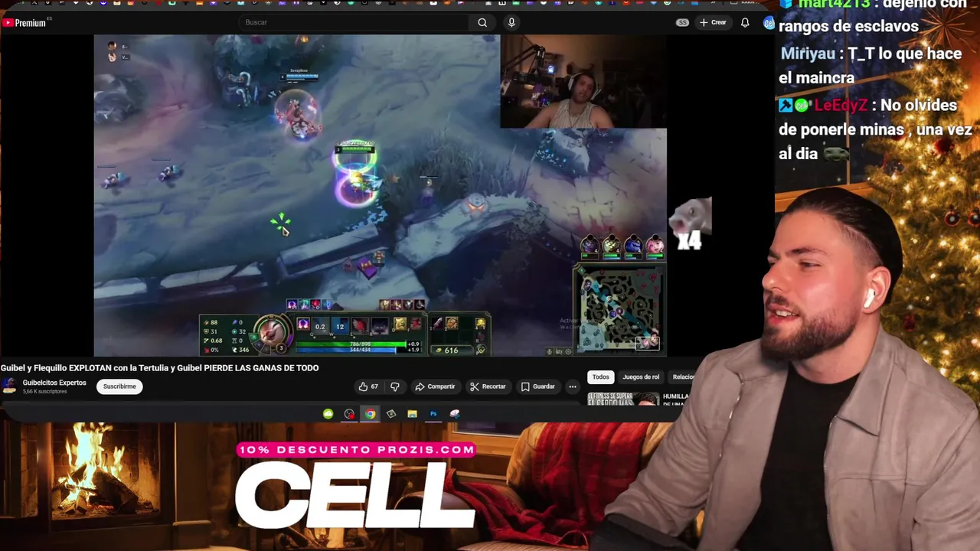Click the last taskbar icon after Photoshop
The width and height of the screenshot is (980, 551).
tap(455, 414)
